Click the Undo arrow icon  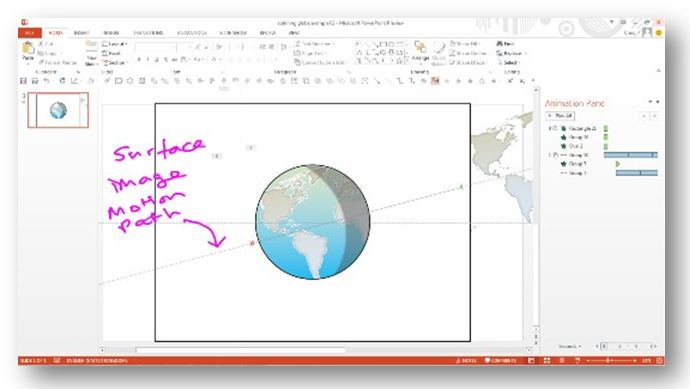tap(46, 81)
